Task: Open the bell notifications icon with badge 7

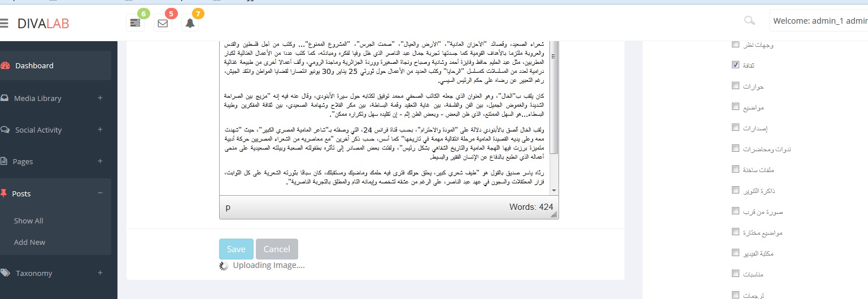Action: click(x=190, y=23)
